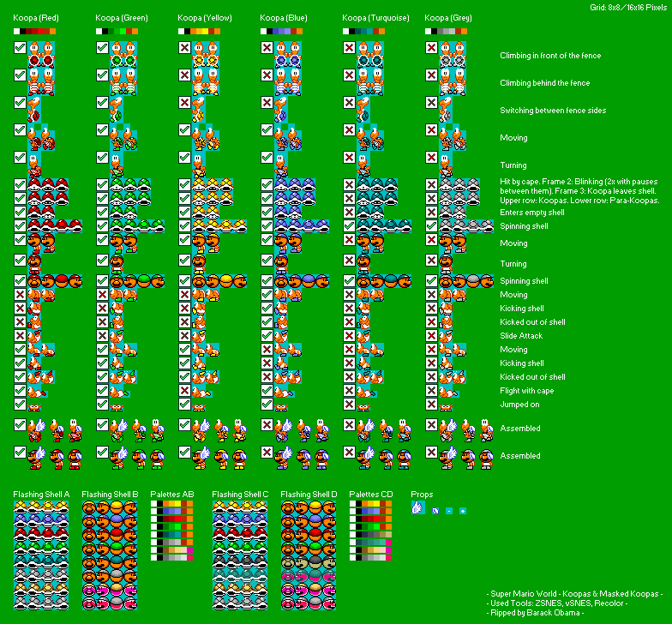This screenshot has height=624, width=672.
Task: Click the turquoise Koopa Jumped on squashed sprite
Action: pos(363,408)
